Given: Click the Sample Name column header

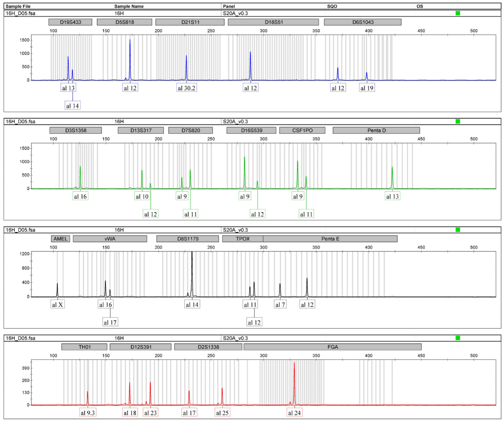Looking at the screenshot, I should point(129,6).
